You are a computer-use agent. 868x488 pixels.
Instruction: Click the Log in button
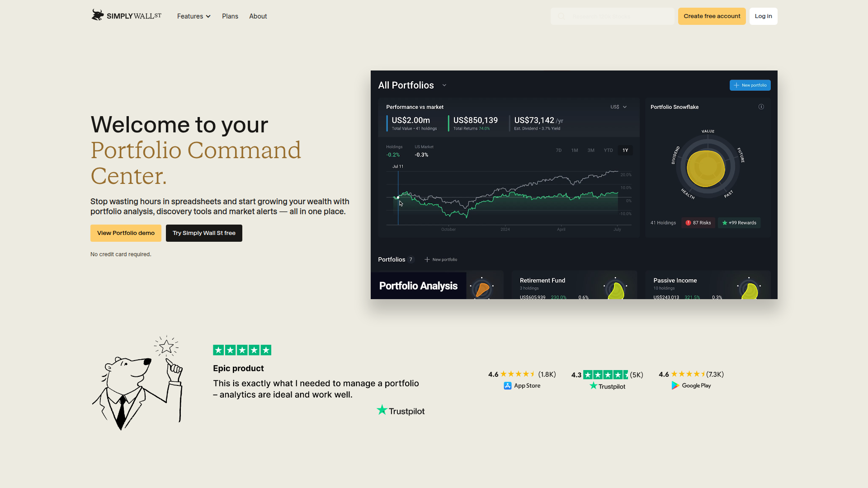[763, 16]
